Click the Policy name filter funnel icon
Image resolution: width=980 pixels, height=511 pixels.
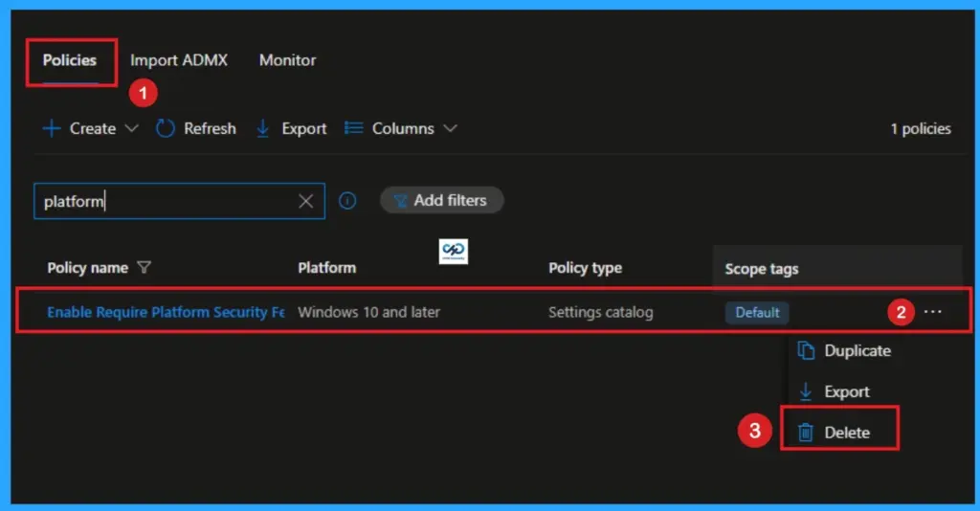point(145,268)
